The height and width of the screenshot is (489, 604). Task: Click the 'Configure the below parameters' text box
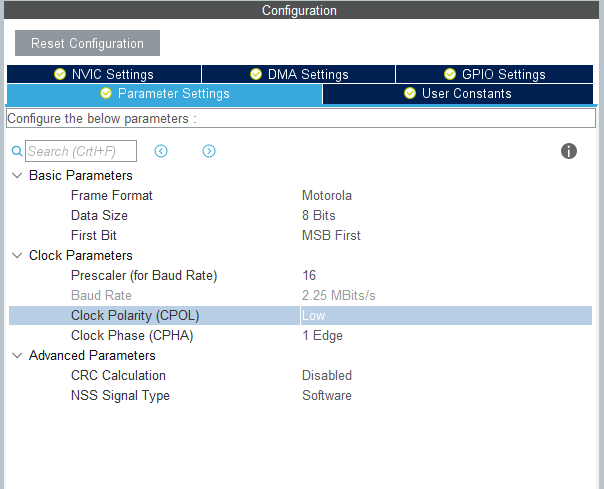[x=301, y=118]
